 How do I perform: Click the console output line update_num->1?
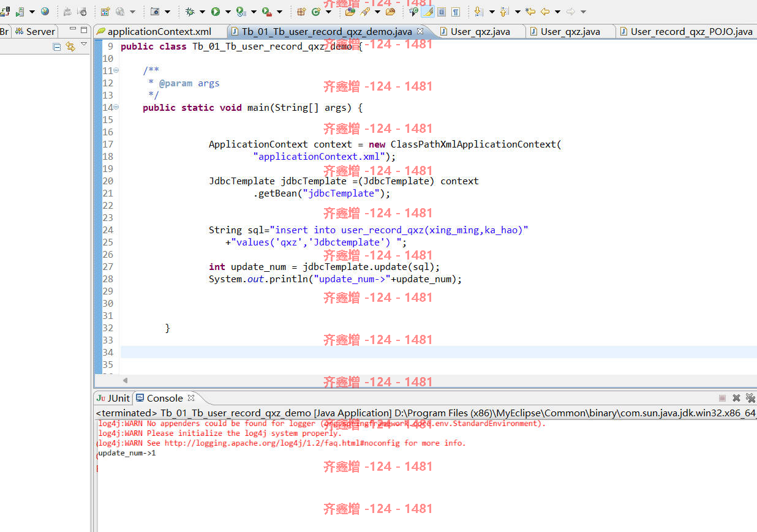click(x=127, y=453)
